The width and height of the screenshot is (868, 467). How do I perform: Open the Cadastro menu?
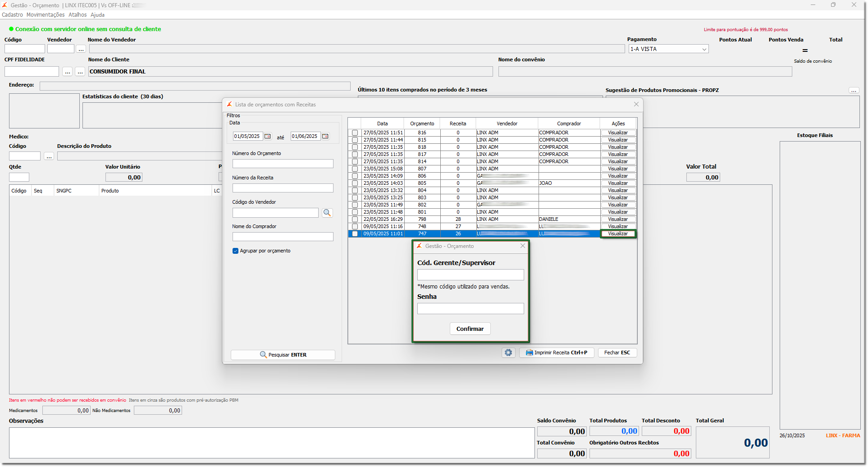[12, 15]
